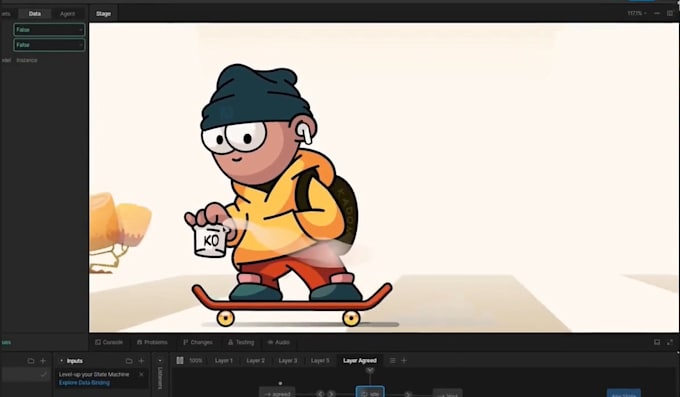Open the Console tab
The image size is (680, 397).
pyautogui.click(x=109, y=342)
